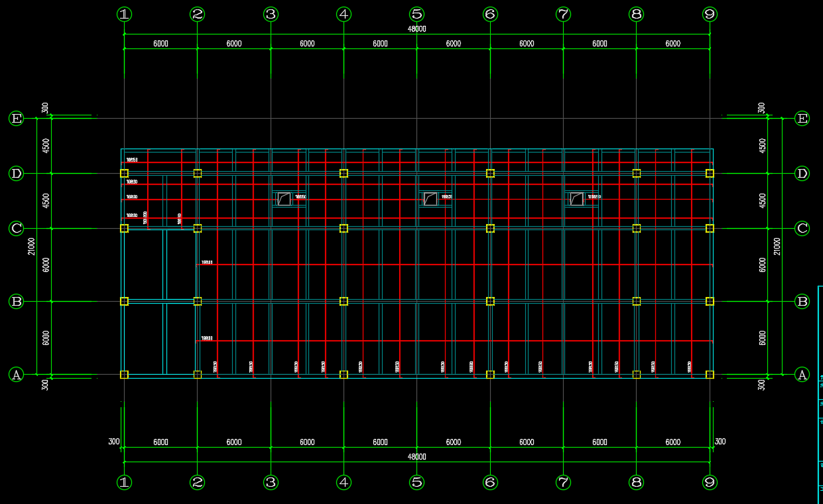This screenshot has width=823, height=504.
Task: Select yellow column at axis 4 and C
Action: (344, 228)
